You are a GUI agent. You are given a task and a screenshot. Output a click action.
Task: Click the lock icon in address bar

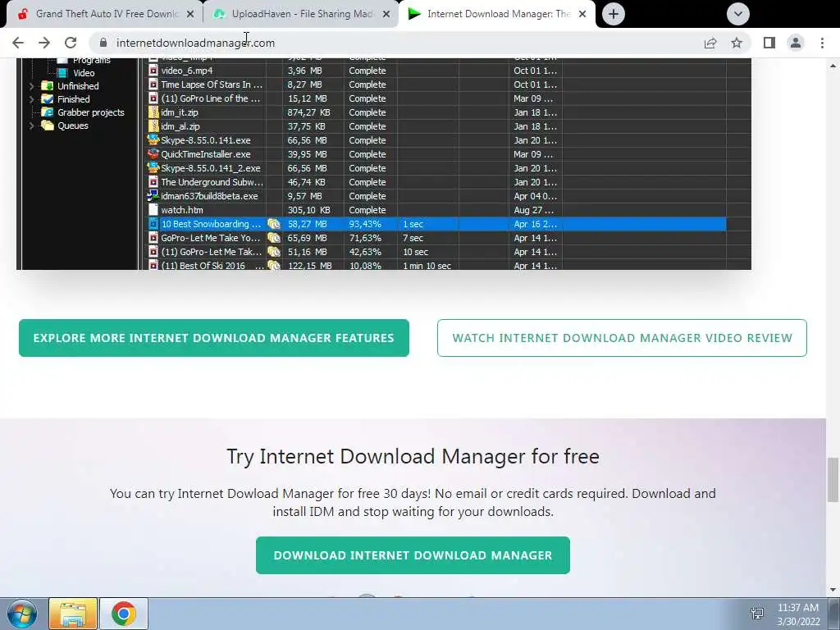(103, 43)
